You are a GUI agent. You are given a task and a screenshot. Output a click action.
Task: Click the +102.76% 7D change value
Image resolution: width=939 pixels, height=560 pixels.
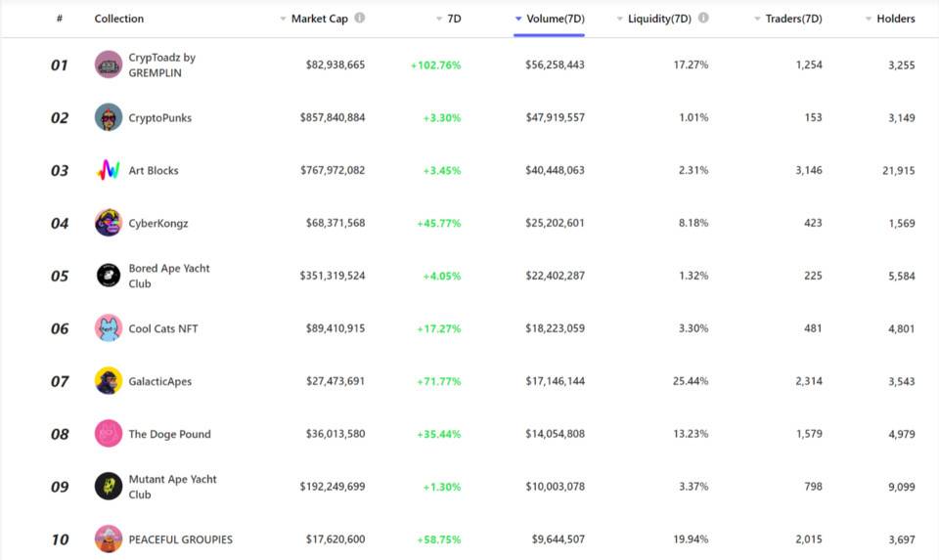(435, 65)
